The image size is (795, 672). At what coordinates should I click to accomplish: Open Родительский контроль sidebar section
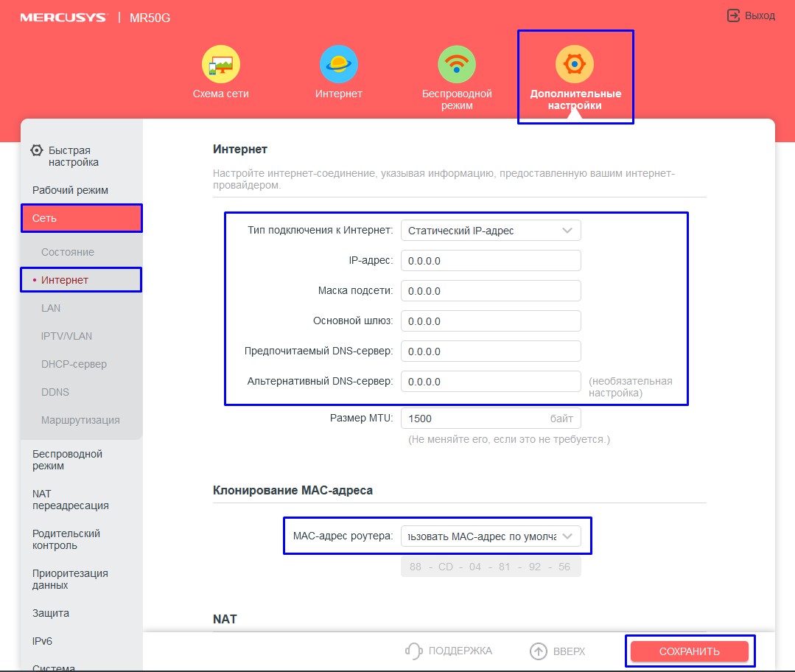tap(66, 539)
